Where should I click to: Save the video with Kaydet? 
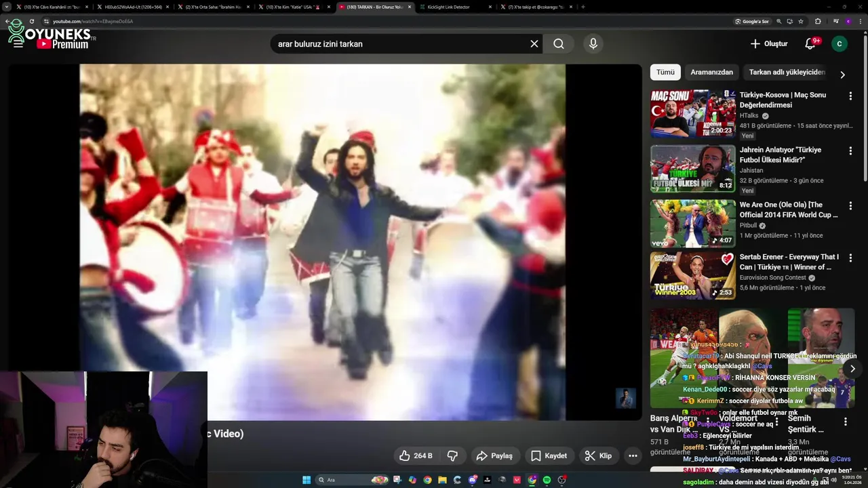point(549,456)
